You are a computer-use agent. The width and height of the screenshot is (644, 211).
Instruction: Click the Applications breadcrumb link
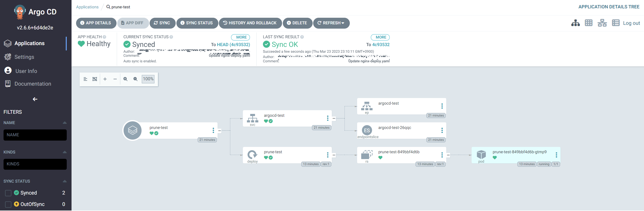click(87, 7)
